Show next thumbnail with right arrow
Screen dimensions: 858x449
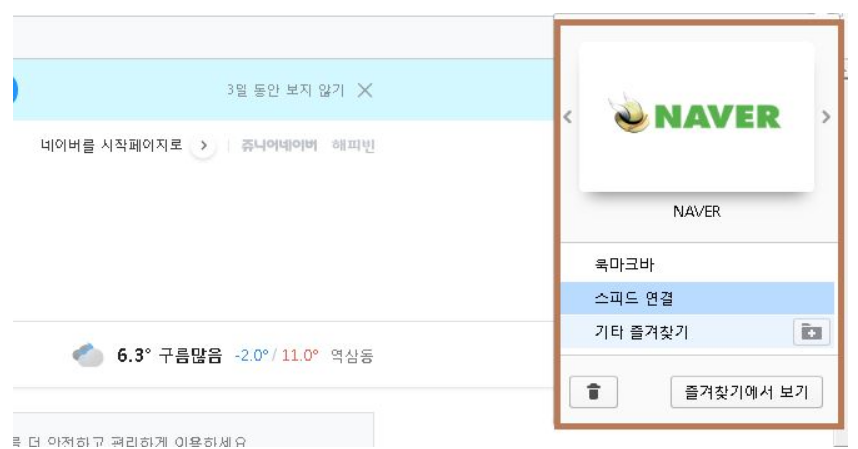(x=826, y=116)
